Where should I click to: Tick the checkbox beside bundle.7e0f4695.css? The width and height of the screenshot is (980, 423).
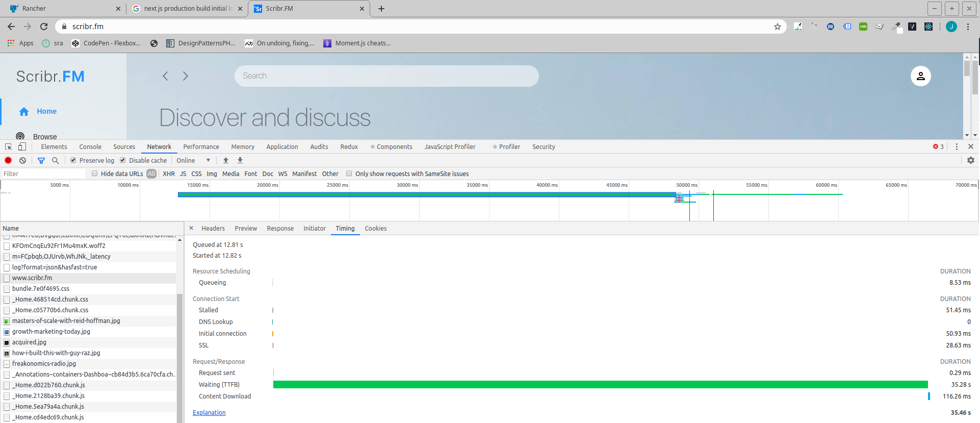click(x=7, y=289)
